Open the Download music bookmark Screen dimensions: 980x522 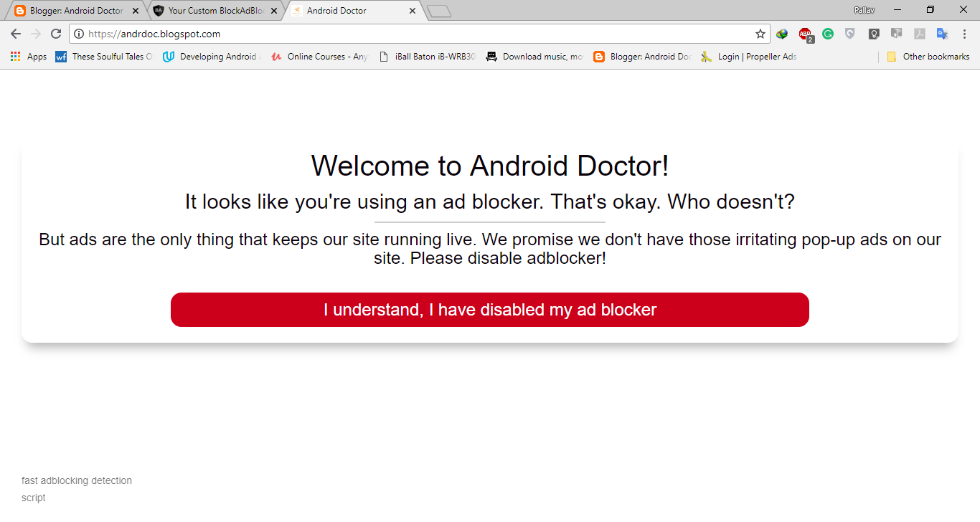click(535, 57)
